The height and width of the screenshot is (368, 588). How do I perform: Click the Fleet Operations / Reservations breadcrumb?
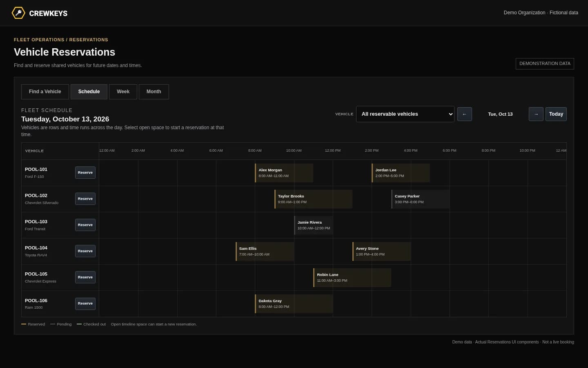point(61,40)
